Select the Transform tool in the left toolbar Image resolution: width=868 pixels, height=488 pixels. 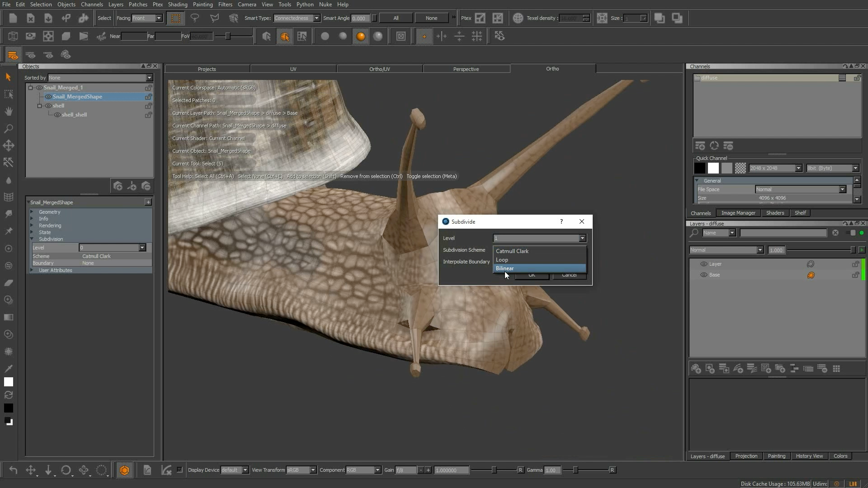[8, 145]
